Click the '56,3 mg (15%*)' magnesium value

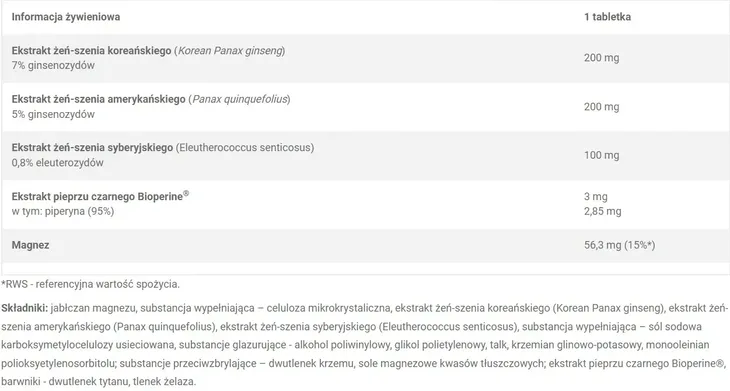[620, 245]
